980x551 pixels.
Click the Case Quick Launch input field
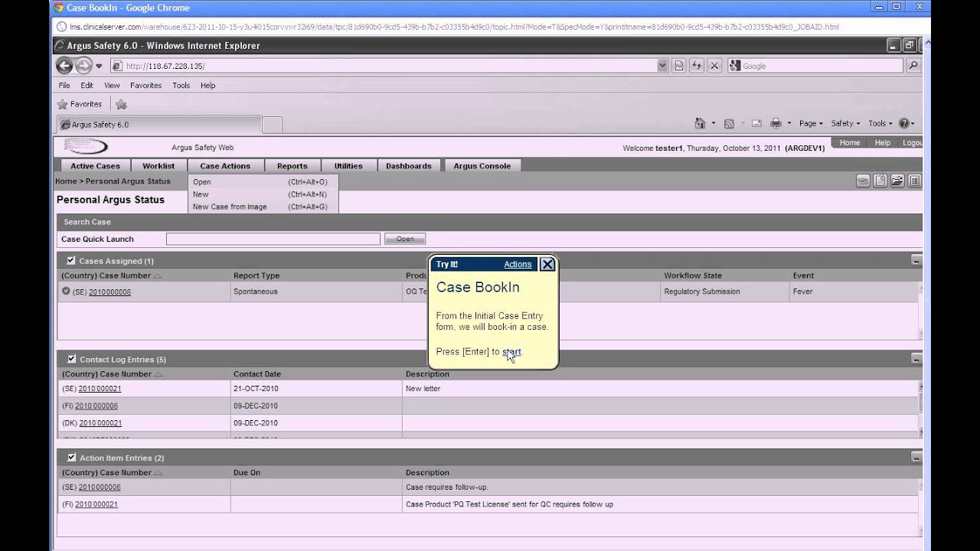tap(273, 239)
